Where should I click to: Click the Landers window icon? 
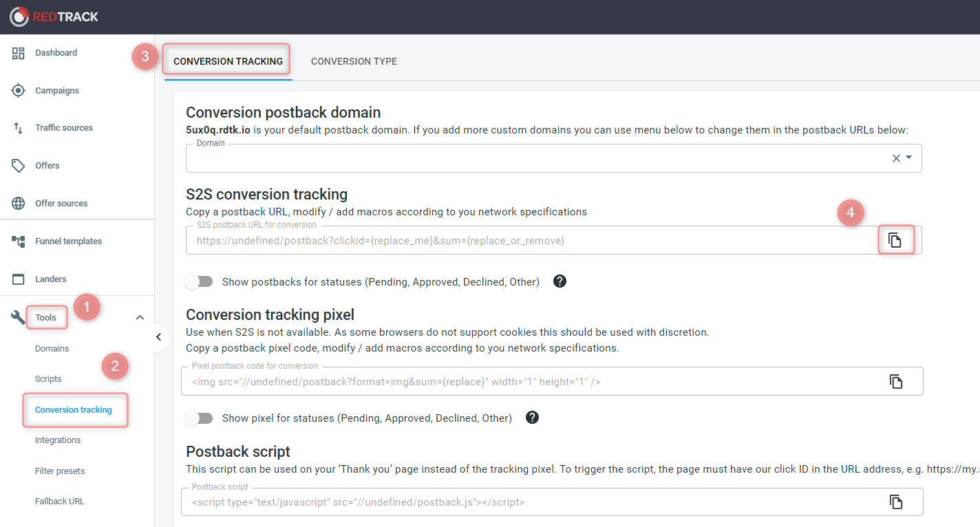coord(19,279)
